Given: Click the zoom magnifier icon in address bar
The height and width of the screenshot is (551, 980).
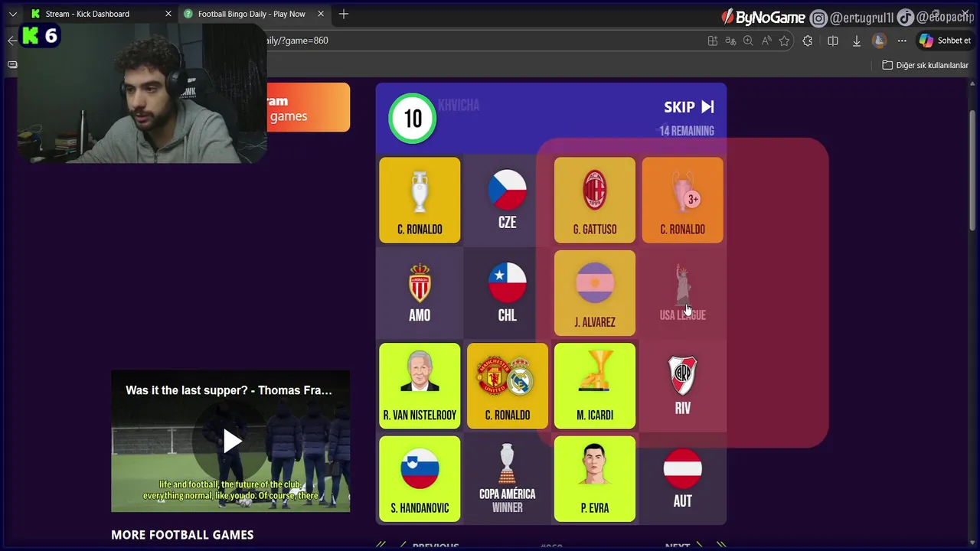Looking at the screenshot, I should click(748, 41).
